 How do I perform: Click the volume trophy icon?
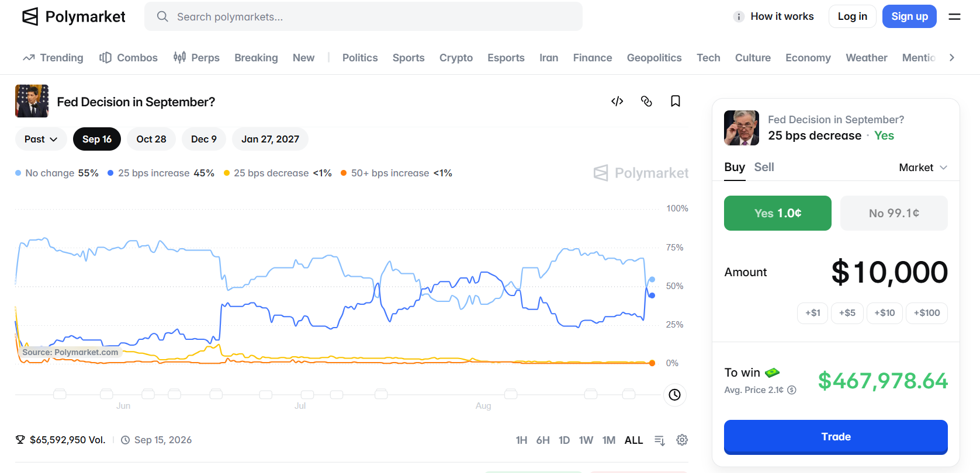tap(20, 440)
